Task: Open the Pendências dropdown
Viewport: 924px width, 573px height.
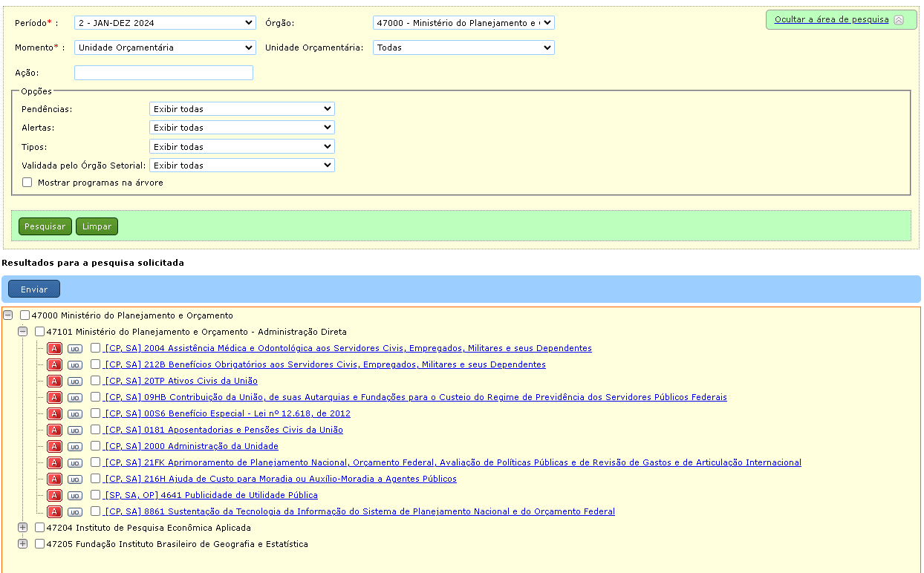Action: (x=241, y=109)
